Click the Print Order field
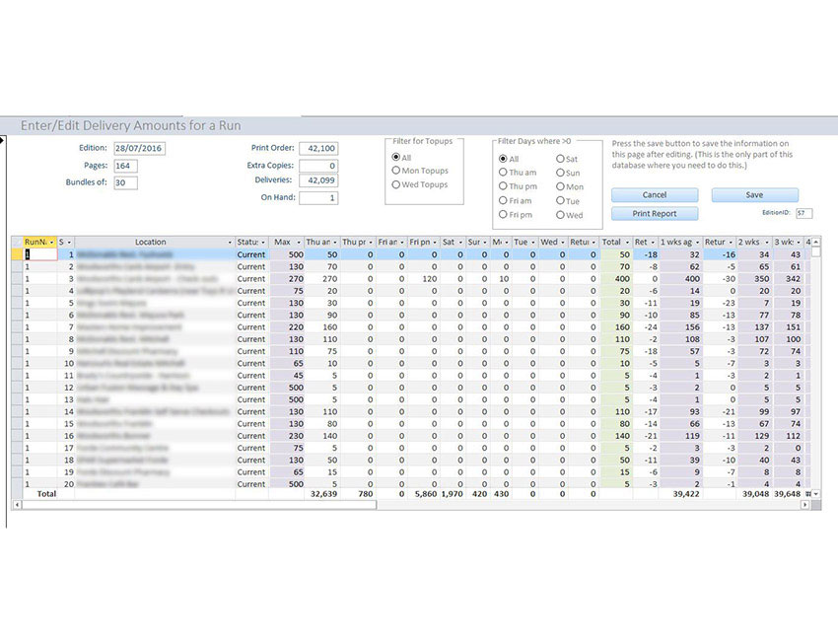Image resolution: width=838 pixels, height=644 pixels. [x=318, y=149]
